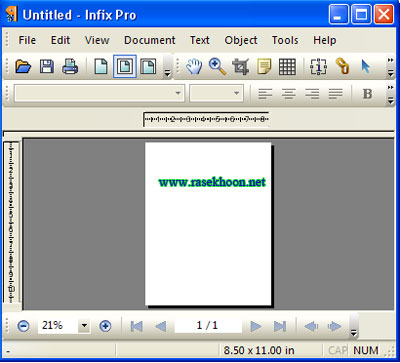This screenshot has width=400, height=363.
Task: Select the Hand tool
Action: click(194, 66)
